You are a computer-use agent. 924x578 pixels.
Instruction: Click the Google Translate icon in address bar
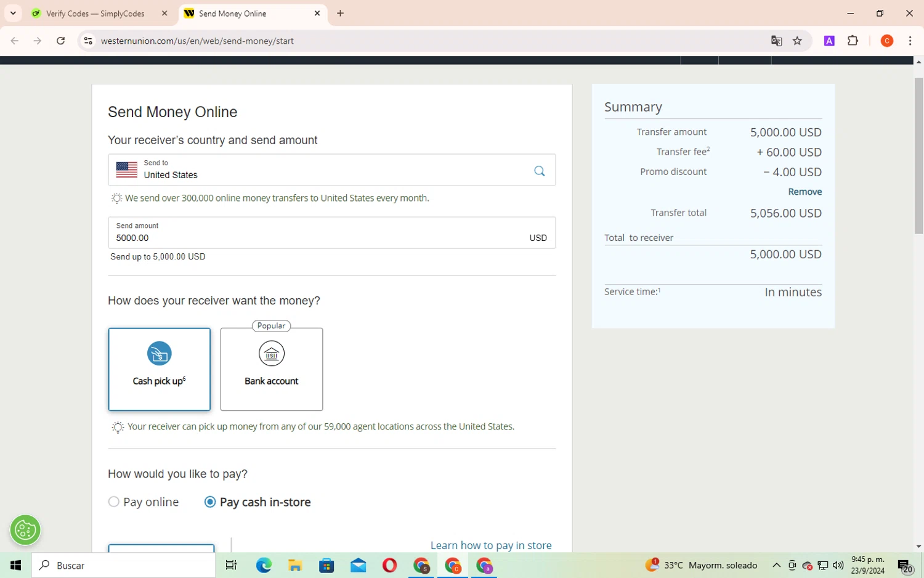tap(776, 41)
